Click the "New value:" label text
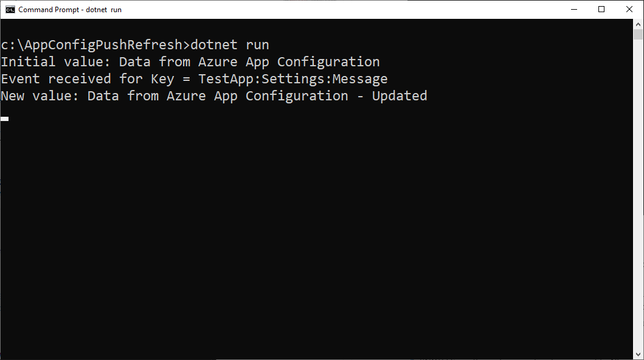 [x=40, y=96]
